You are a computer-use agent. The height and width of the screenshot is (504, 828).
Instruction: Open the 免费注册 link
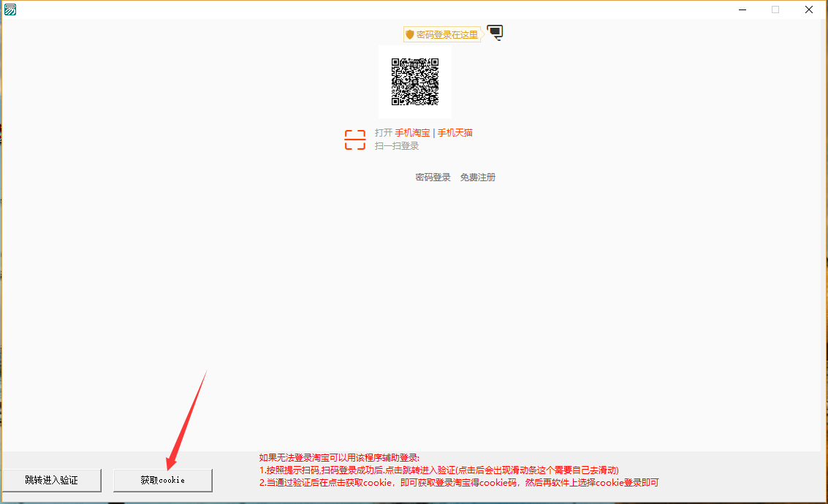pyautogui.click(x=478, y=177)
